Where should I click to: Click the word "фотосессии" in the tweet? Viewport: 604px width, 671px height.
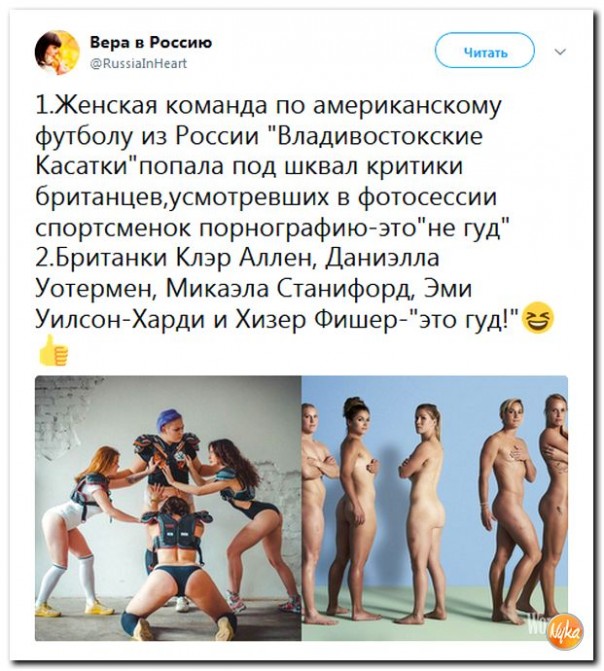(x=427, y=197)
